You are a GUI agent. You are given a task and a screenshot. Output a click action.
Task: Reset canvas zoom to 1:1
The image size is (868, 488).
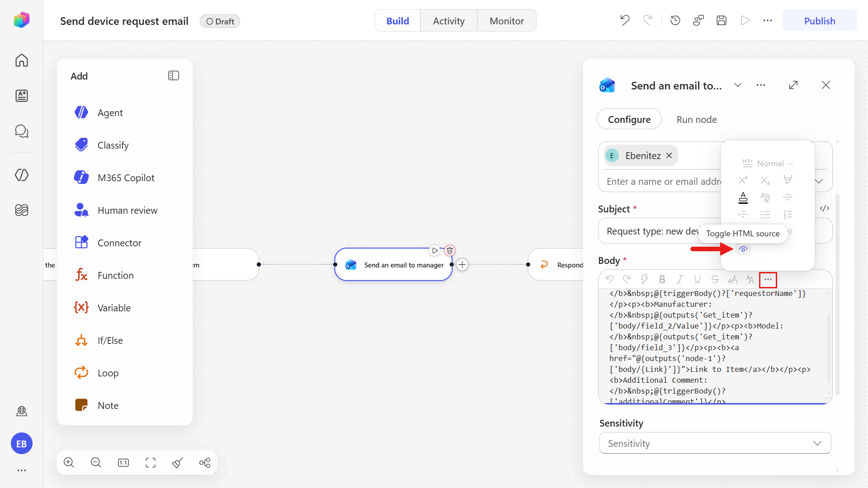pyautogui.click(x=123, y=462)
